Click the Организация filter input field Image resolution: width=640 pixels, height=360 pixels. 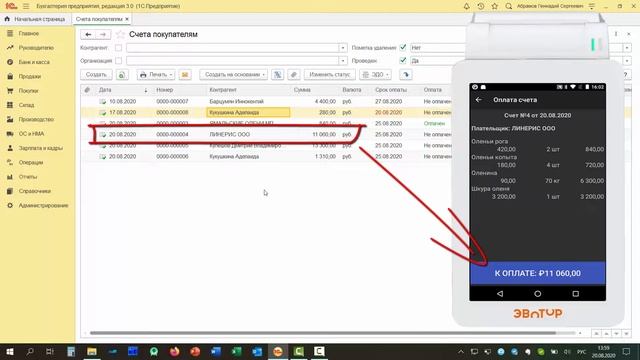coord(233,61)
